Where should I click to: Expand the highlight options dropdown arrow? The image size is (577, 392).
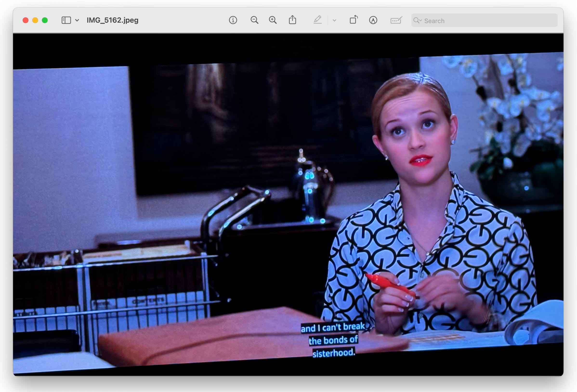point(334,20)
